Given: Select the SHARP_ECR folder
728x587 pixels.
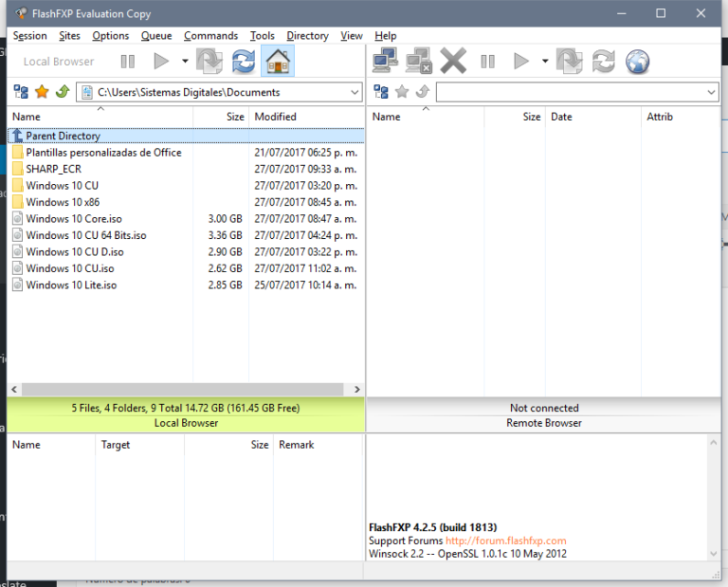Looking at the screenshot, I should 53,169.
